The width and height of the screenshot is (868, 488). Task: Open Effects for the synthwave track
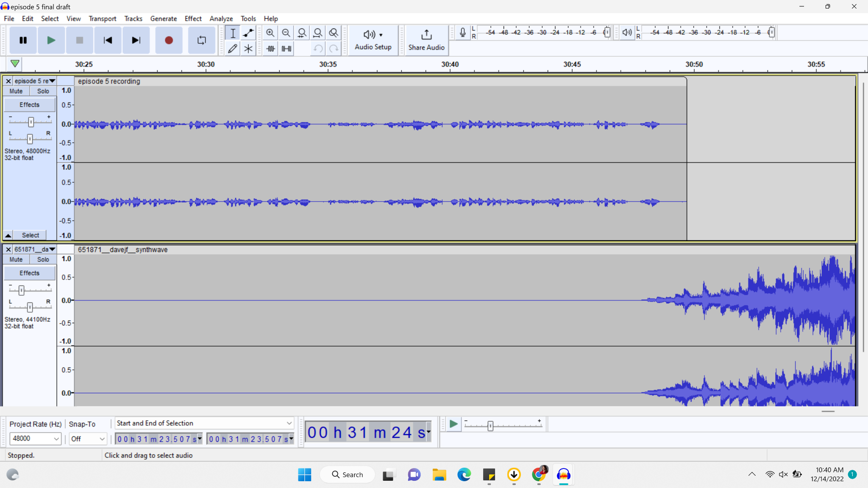pos(29,273)
